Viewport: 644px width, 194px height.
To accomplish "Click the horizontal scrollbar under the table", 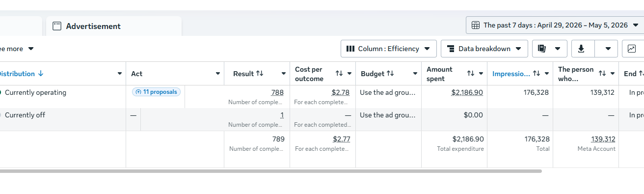I will [x=271, y=171].
